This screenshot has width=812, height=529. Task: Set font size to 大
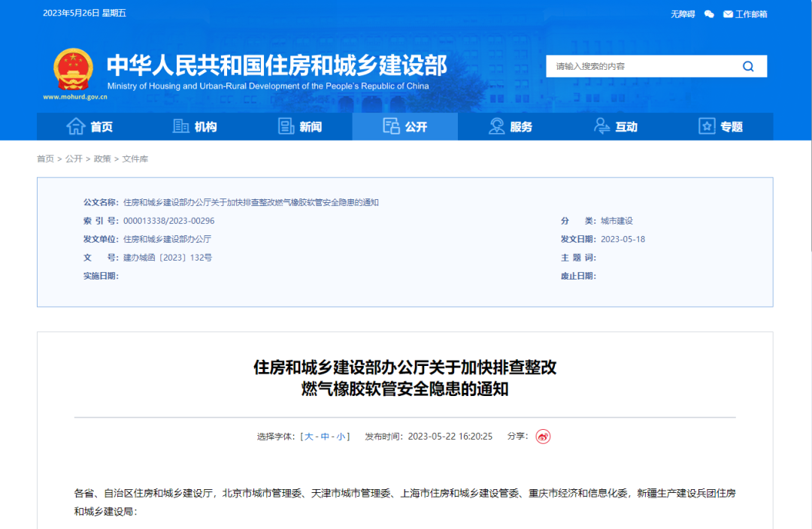[309, 437]
